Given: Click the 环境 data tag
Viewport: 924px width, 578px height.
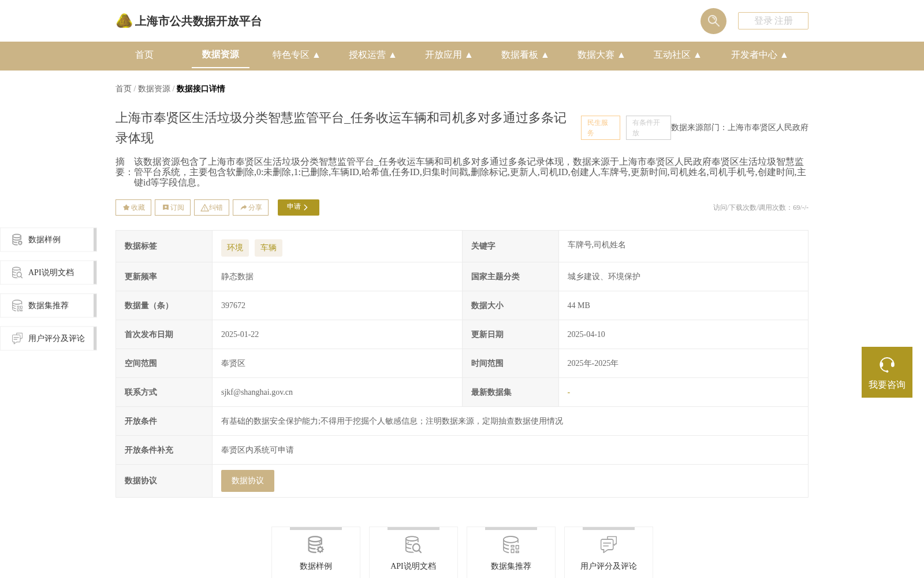Looking at the screenshot, I should pyautogui.click(x=235, y=247).
